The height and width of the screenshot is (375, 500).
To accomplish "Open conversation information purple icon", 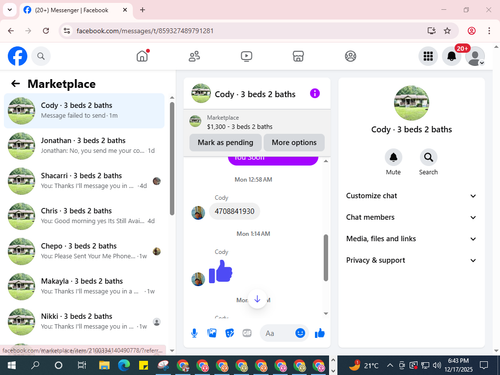I will (315, 93).
